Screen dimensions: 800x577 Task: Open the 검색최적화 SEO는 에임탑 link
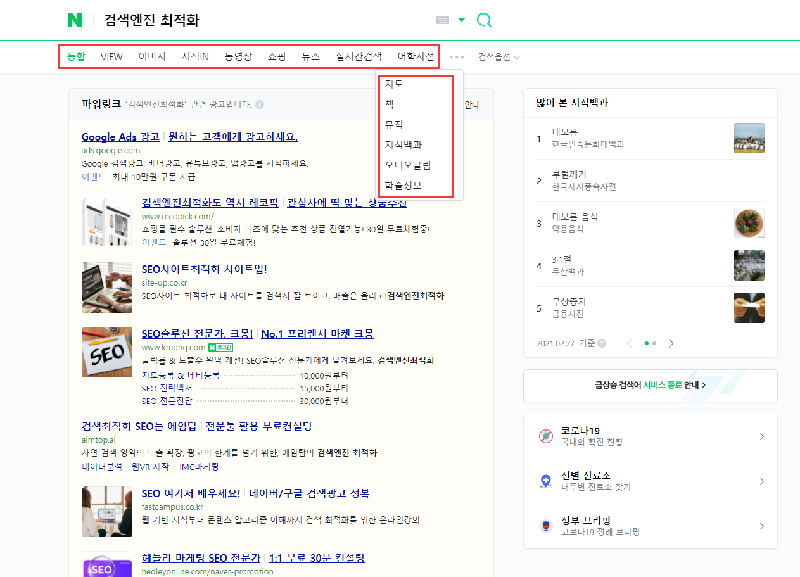click(x=138, y=426)
